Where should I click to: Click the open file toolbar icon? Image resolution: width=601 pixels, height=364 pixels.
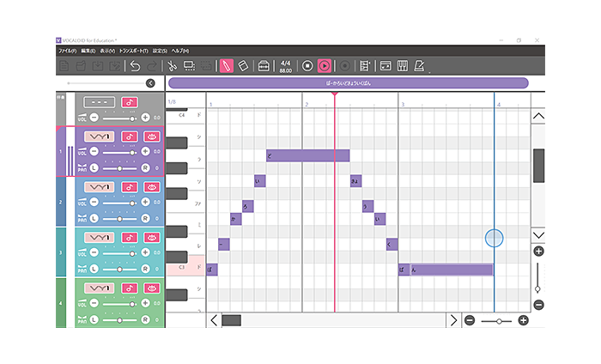81,66
